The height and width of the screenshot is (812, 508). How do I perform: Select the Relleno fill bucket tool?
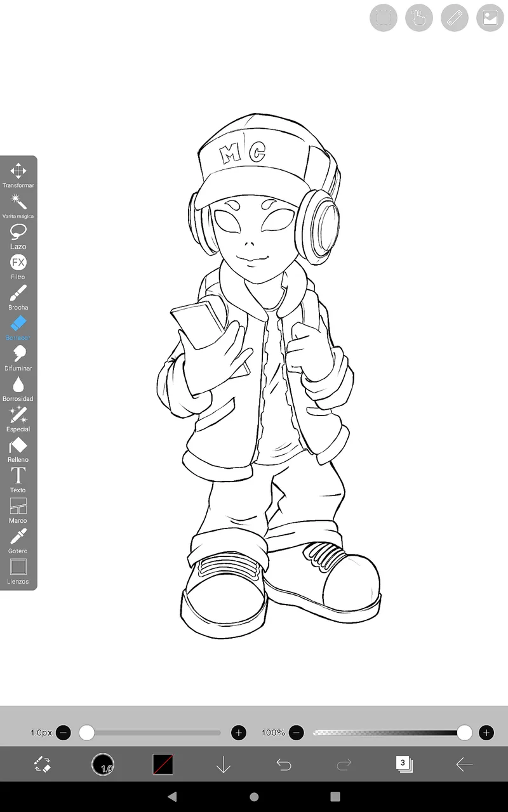[18, 450]
